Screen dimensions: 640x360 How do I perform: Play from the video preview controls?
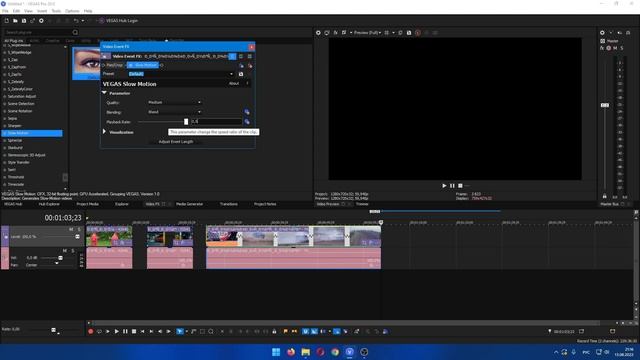click(444, 186)
